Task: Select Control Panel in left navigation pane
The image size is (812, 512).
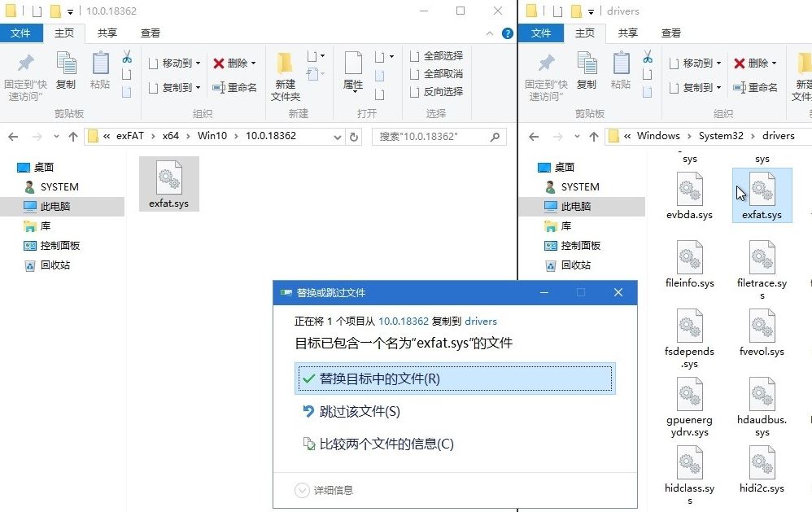Action: pos(59,245)
